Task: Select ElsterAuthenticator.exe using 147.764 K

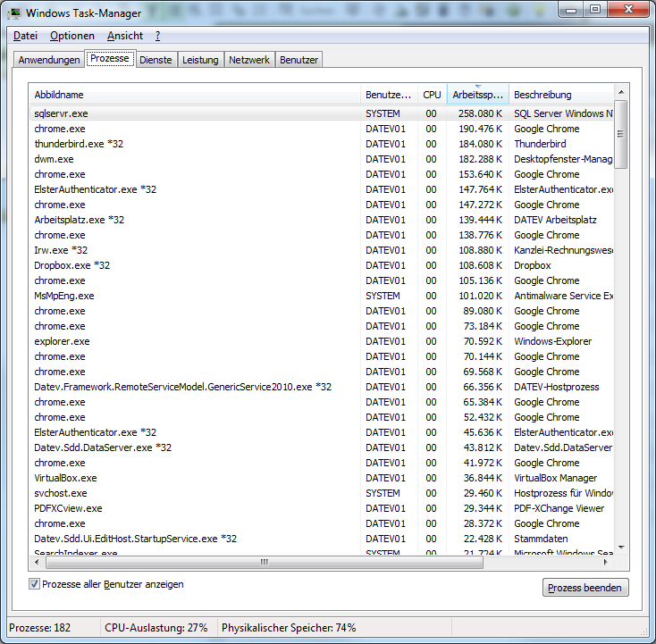Action: (x=322, y=189)
